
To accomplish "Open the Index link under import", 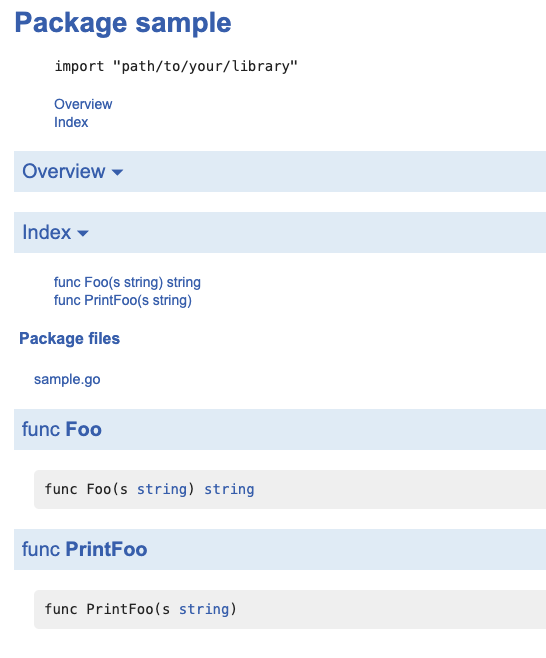I will pyautogui.click(x=71, y=123).
